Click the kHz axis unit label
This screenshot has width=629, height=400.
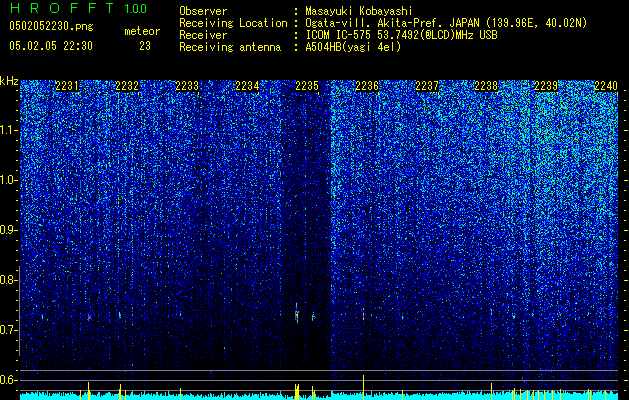tap(9, 81)
